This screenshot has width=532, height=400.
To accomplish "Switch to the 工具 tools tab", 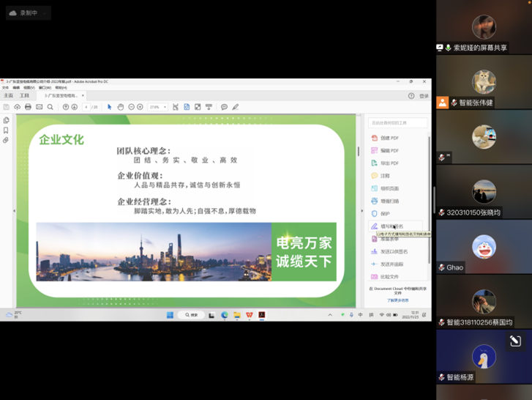I will [x=24, y=96].
